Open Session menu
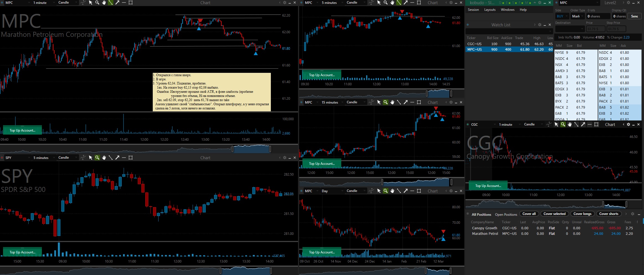Image resolution: width=644 pixels, height=275 pixels. pyautogui.click(x=473, y=10)
